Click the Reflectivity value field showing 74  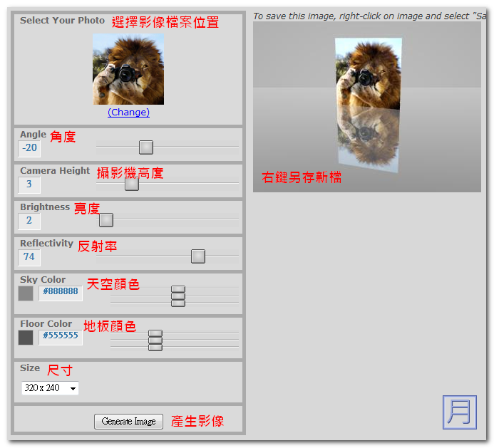30,257
